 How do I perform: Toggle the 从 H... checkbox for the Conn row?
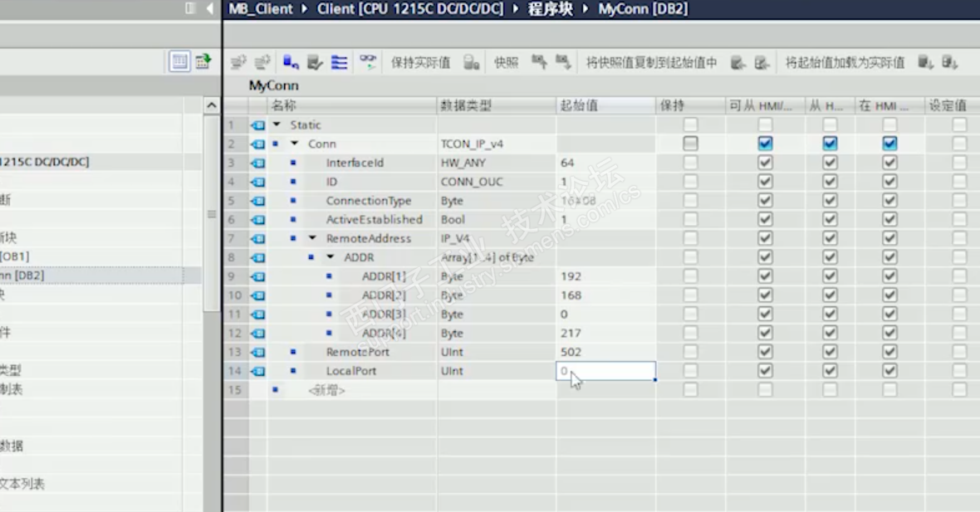830,144
